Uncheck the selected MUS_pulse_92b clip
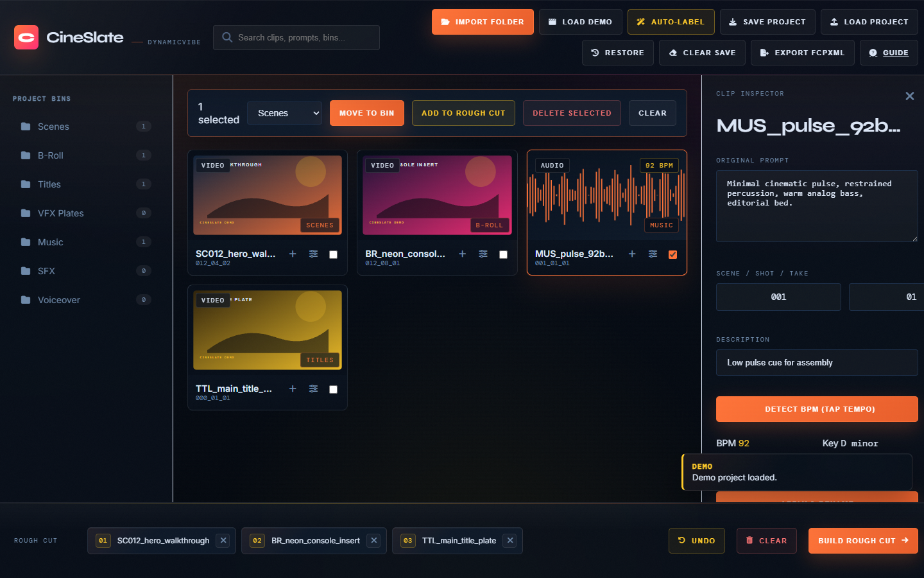This screenshot has height=578, width=924. 672,254
